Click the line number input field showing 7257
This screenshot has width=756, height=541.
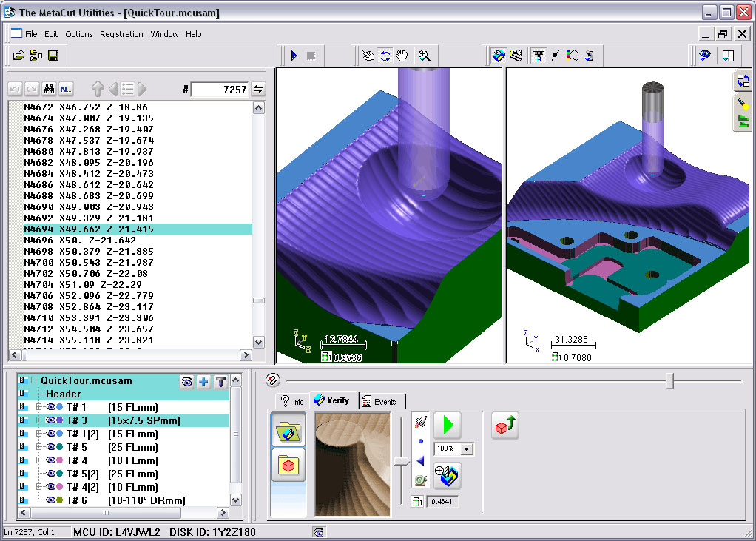220,90
